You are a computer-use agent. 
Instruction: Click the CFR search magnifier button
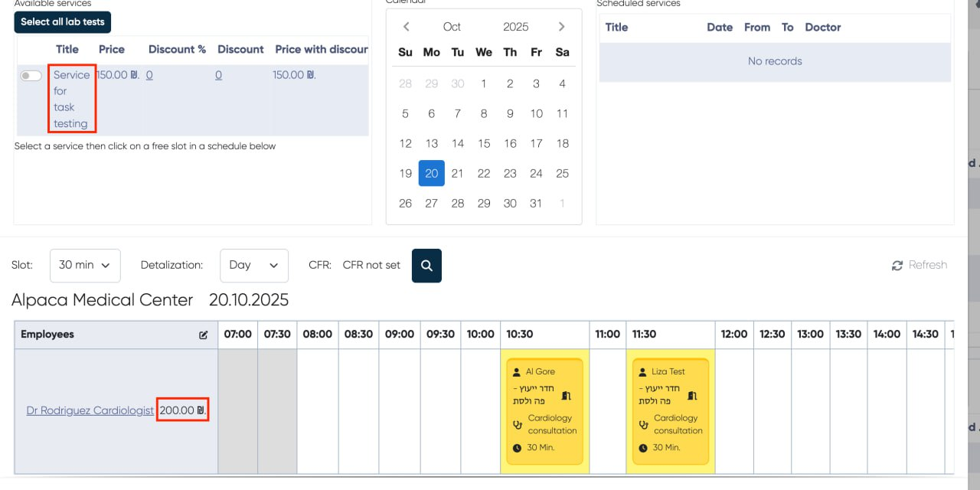click(426, 266)
